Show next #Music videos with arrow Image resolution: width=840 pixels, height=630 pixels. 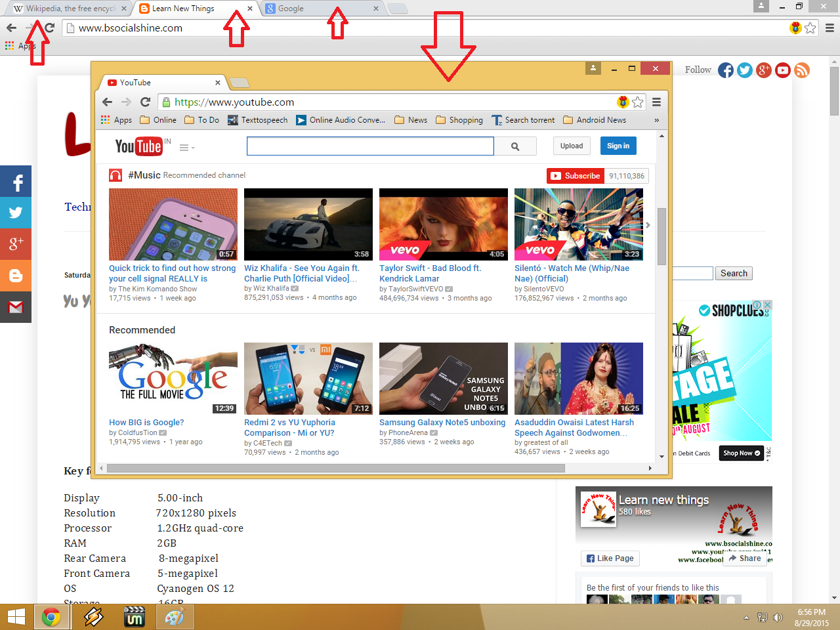(648, 225)
